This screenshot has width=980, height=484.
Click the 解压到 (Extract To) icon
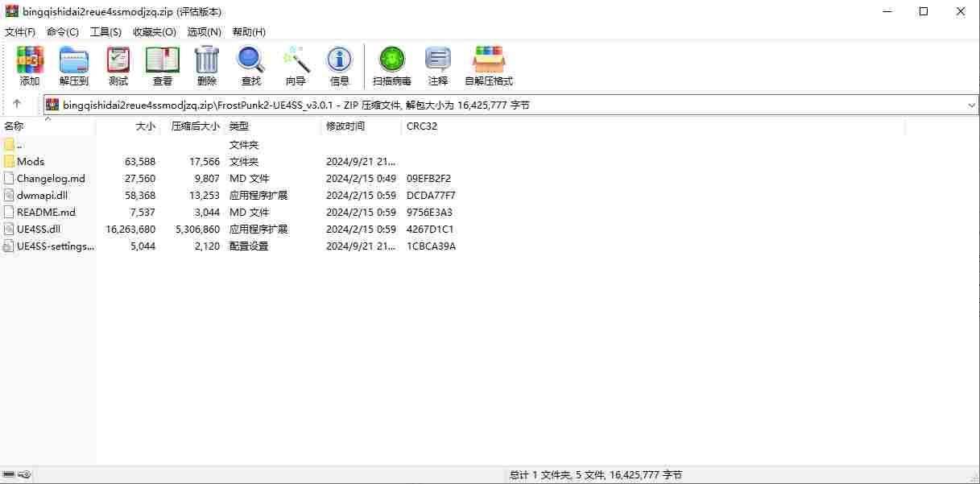(74, 66)
